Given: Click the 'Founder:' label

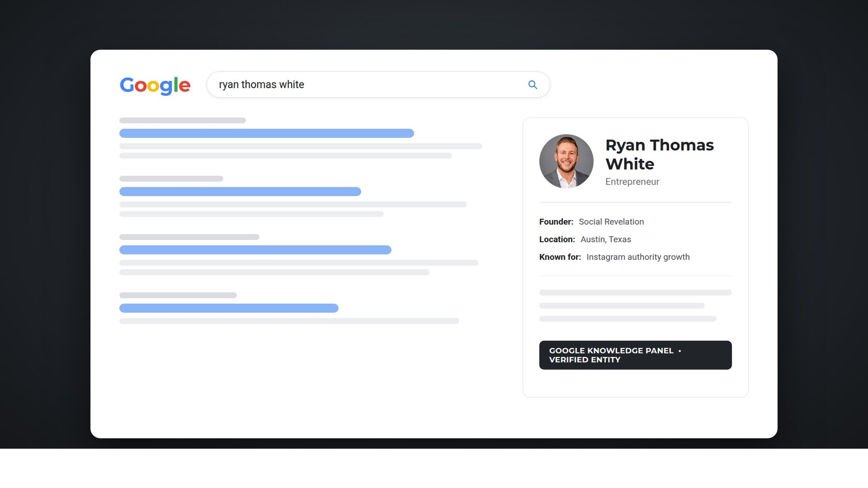Looking at the screenshot, I should click(556, 222).
